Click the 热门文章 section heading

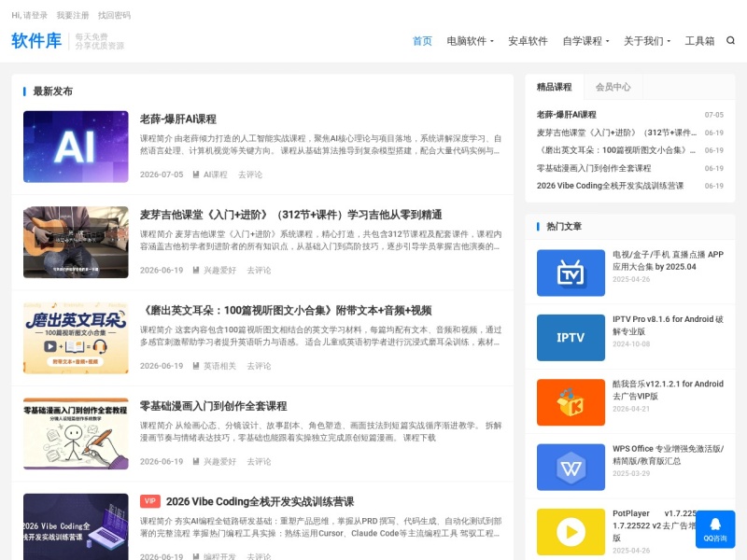click(564, 226)
